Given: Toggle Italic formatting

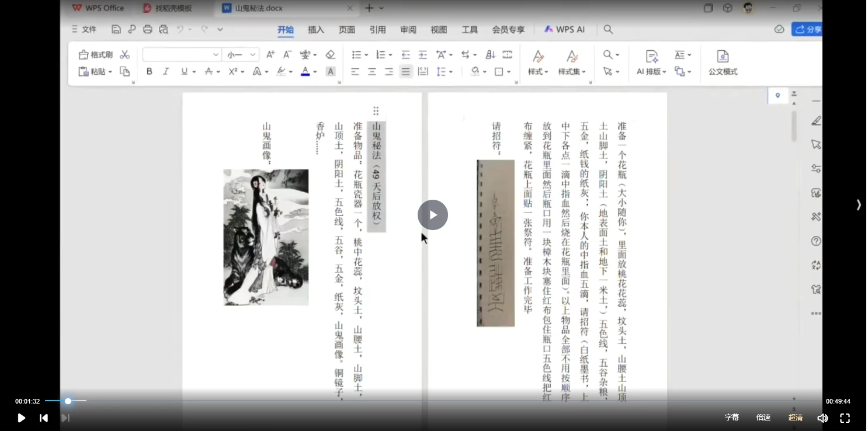Looking at the screenshot, I should point(166,71).
